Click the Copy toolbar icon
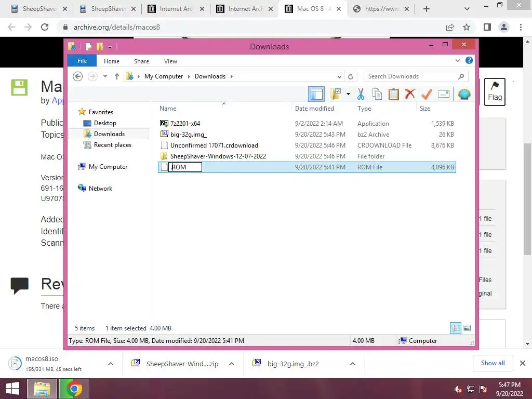 [x=377, y=94]
